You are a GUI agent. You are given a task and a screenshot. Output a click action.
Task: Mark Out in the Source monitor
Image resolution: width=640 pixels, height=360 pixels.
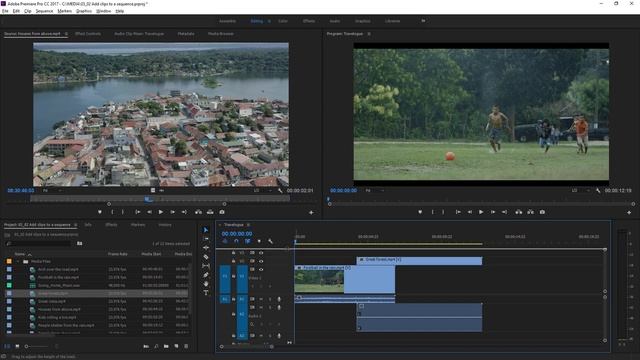122,212
